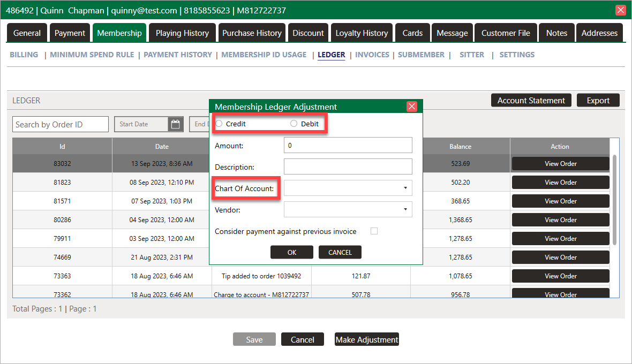632x364 pixels.
Task: Go to the Discount tab
Action: (x=308, y=33)
